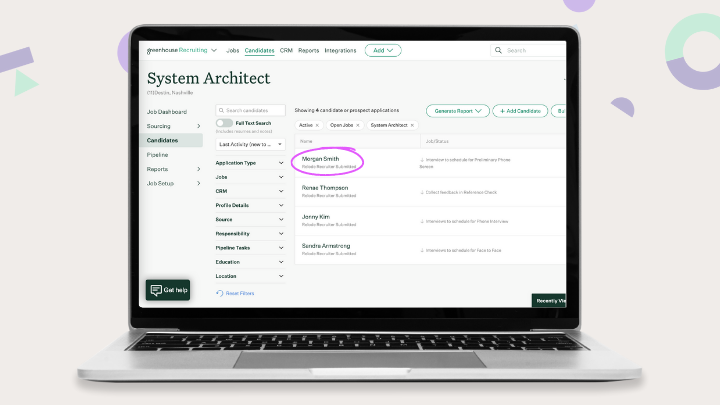
Task: Open the Last Activity sort dropdown
Action: click(x=250, y=144)
